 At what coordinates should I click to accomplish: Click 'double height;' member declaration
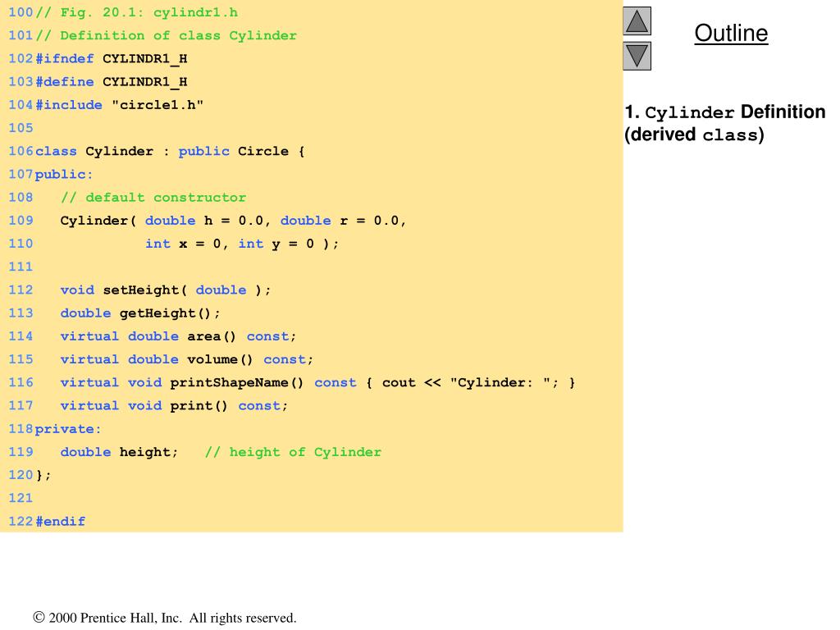point(119,452)
